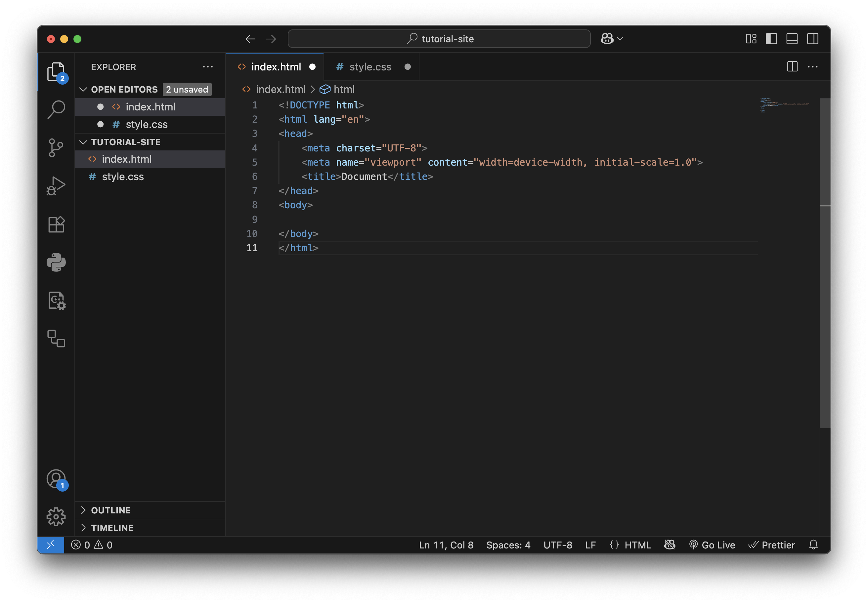The height and width of the screenshot is (603, 868).
Task: Change end of line sequence LF
Action: pyautogui.click(x=590, y=545)
